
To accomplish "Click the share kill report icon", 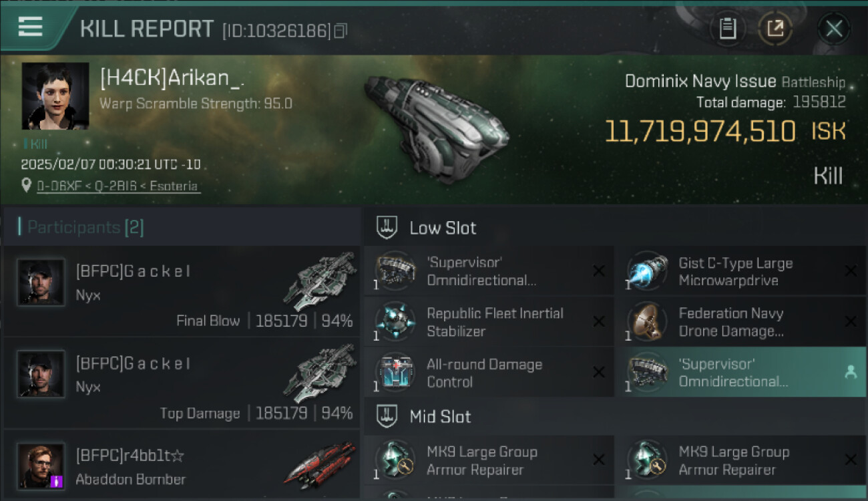I will click(x=775, y=29).
